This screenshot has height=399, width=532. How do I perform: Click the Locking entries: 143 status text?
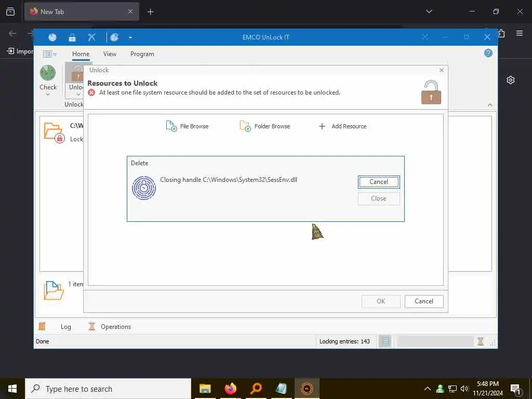coord(344,341)
